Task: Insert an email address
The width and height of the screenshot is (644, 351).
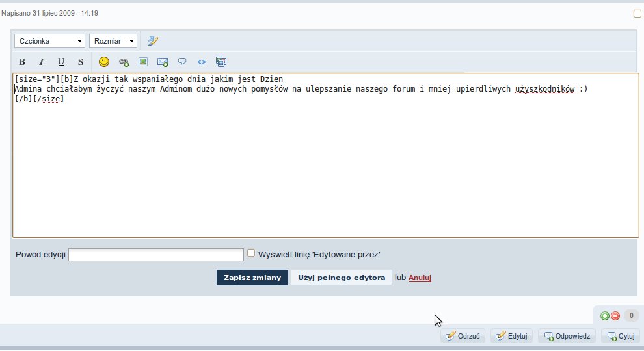Action: coord(163,62)
